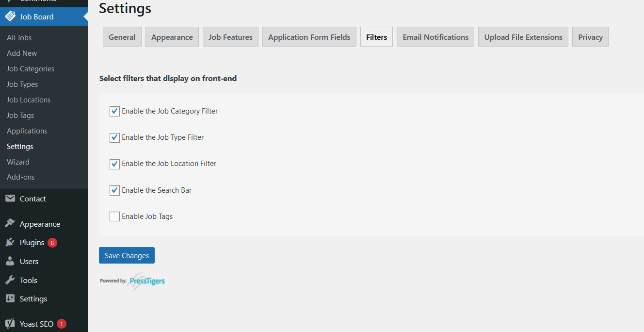Open the PressTigers powered-by link
644x332 pixels.
pos(146,281)
